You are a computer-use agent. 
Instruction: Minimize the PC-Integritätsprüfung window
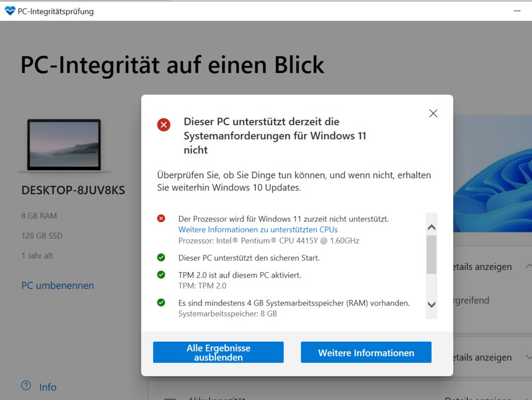point(517,11)
